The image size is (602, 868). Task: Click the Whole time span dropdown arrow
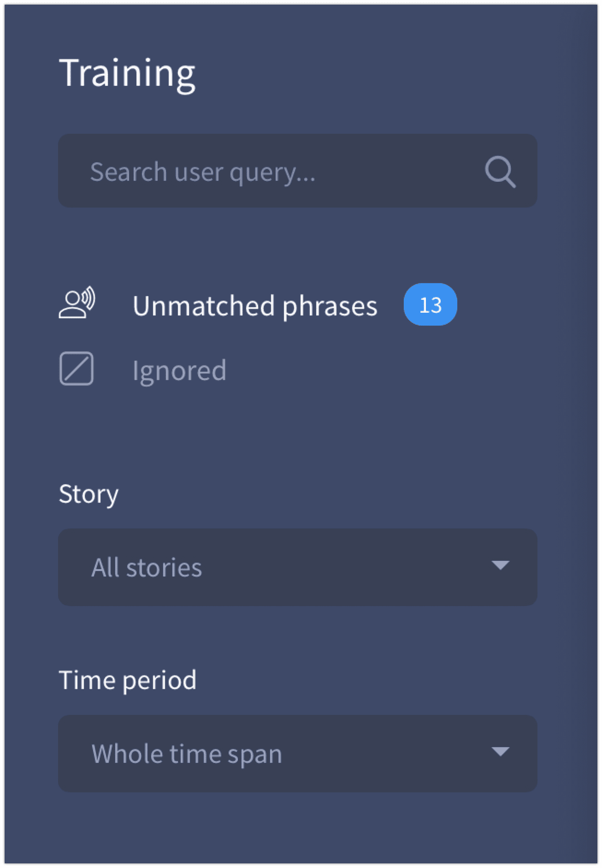tap(500, 752)
